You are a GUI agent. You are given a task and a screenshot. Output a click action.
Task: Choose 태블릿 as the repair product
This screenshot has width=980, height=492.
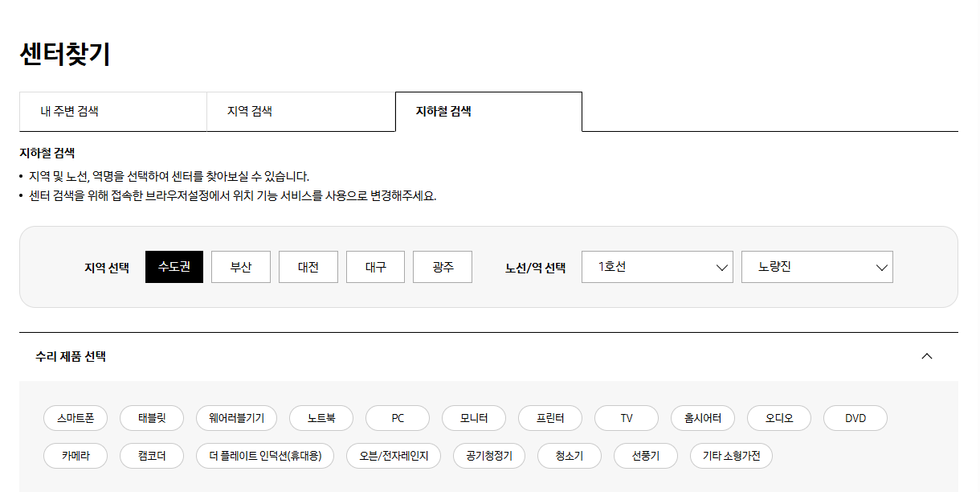[151, 417]
